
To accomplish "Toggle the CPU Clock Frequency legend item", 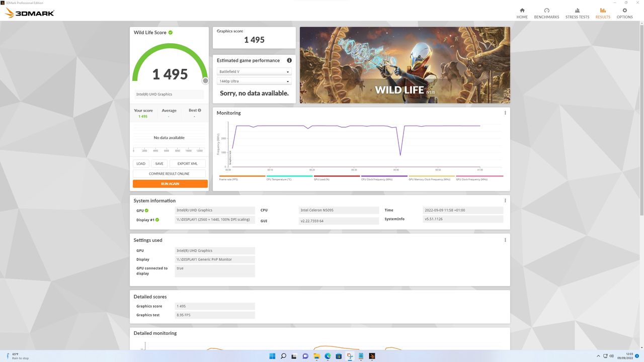I will pos(384,178).
